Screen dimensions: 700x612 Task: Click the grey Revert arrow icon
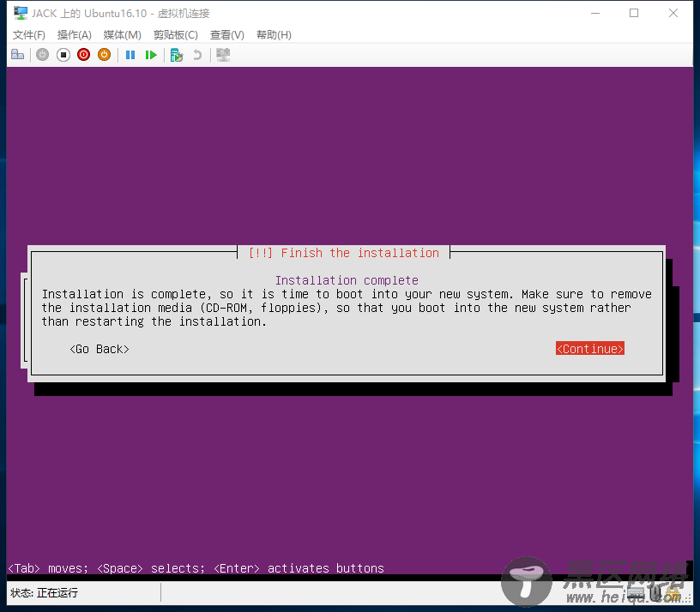pos(197,55)
